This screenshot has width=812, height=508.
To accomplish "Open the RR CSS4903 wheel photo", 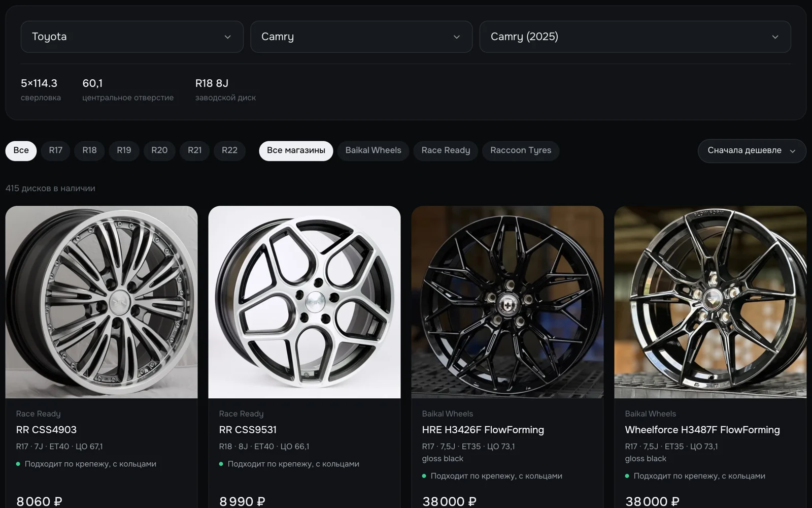I will tap(101, 302).
